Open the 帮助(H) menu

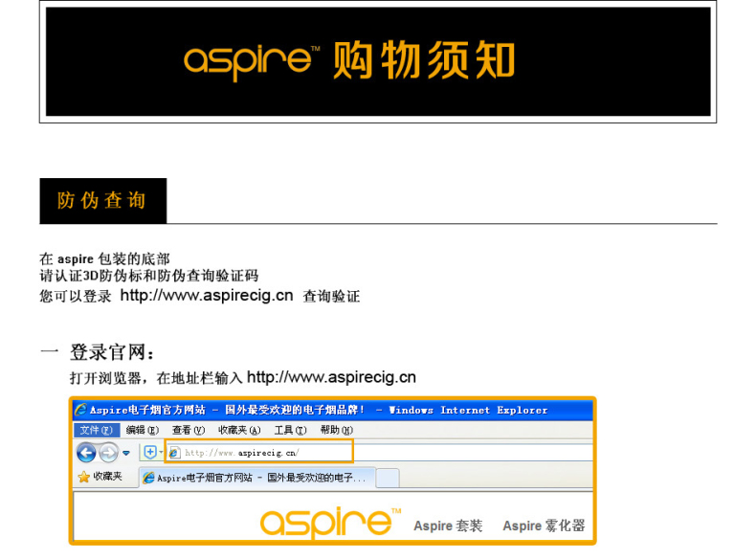pyautogui.click(x=337, y=430)
